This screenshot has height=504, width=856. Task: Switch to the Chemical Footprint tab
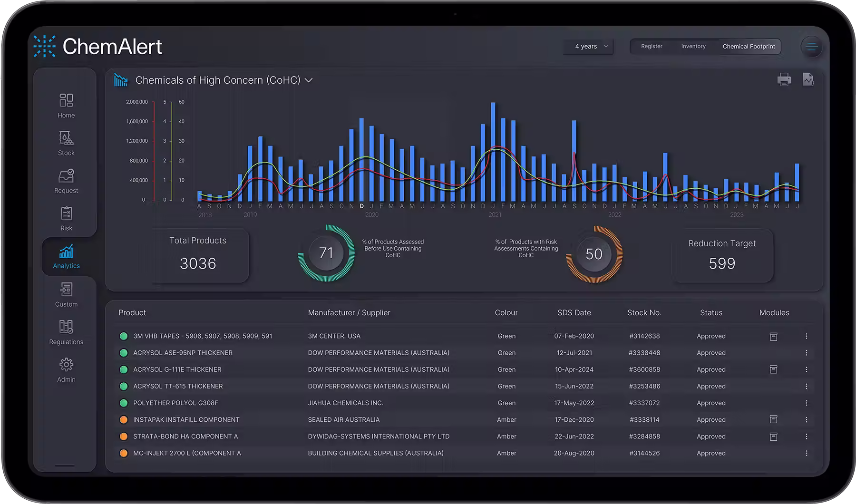pos(749,46)
